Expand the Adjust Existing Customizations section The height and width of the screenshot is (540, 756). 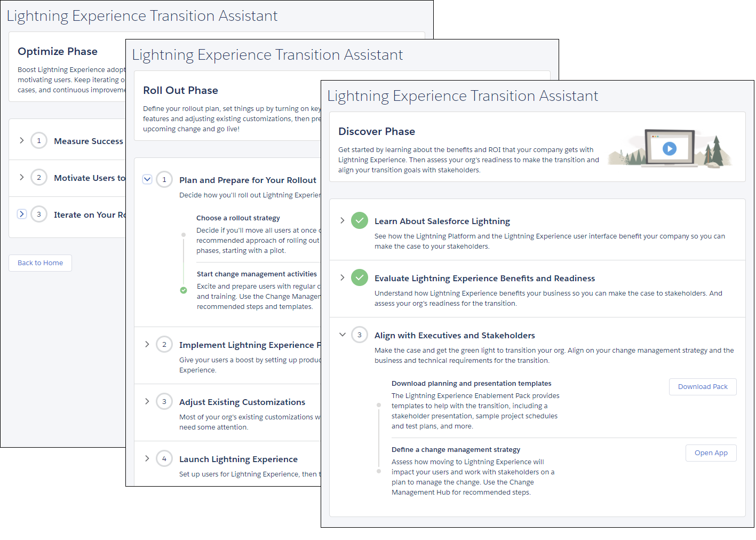147,401
